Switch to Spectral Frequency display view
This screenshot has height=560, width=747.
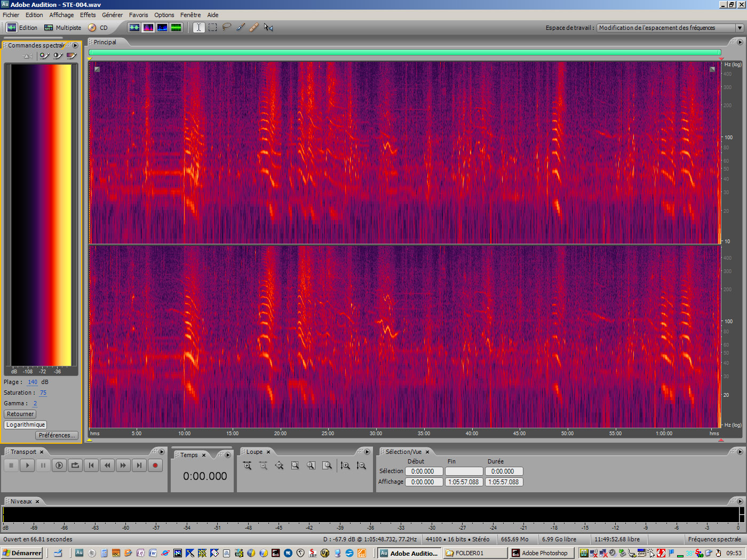148,27
